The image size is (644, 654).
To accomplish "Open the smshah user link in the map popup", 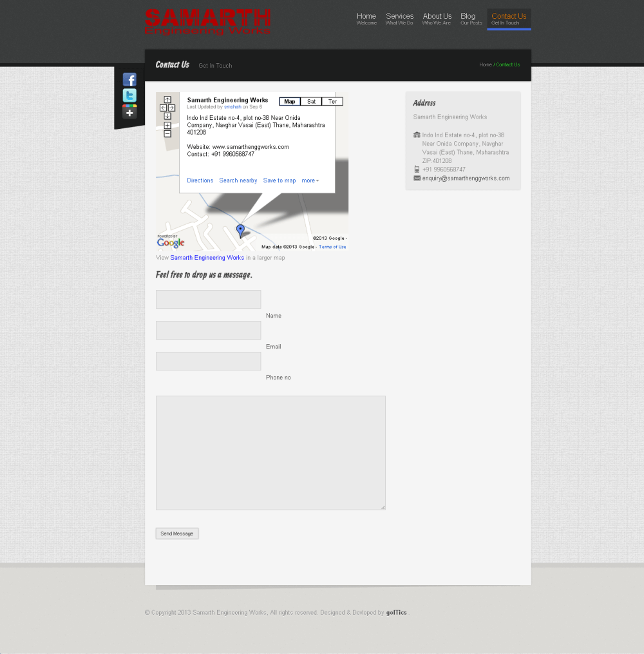I will point(232,107).
